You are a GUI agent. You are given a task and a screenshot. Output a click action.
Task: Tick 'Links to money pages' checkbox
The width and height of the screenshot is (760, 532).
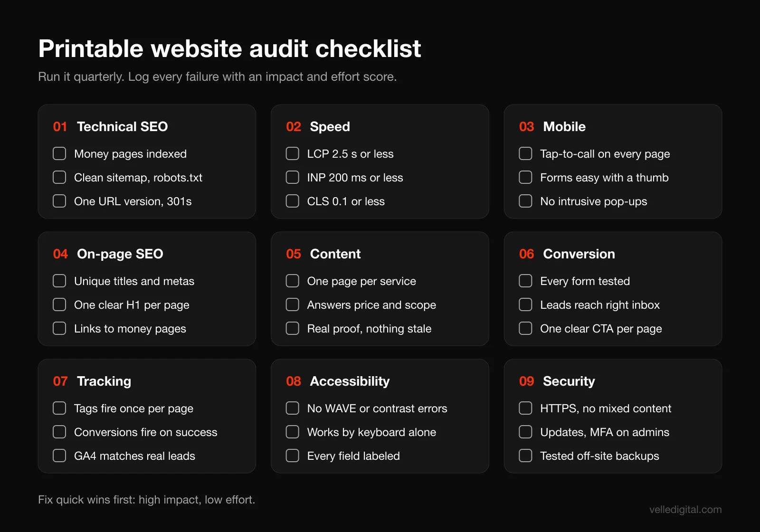click(59, 328)
